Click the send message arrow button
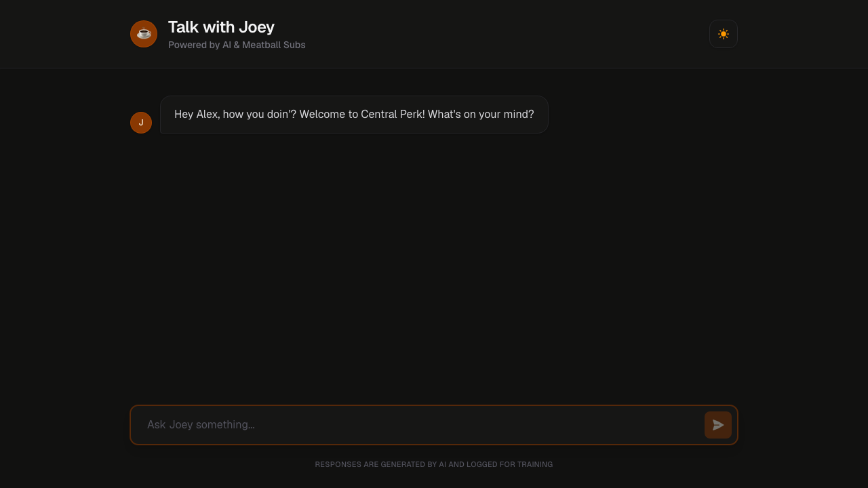Screen dimensions: 868x488 click(718, 425)
